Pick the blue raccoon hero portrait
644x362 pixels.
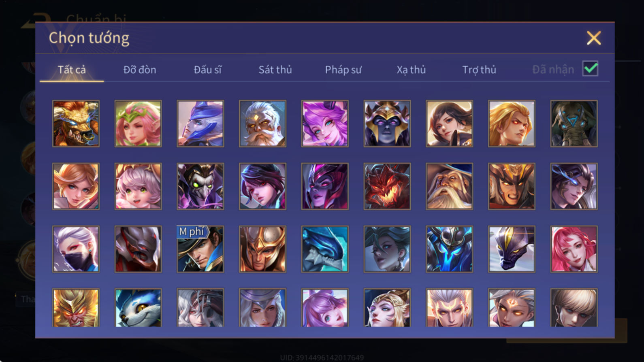(x=138, y=308)
